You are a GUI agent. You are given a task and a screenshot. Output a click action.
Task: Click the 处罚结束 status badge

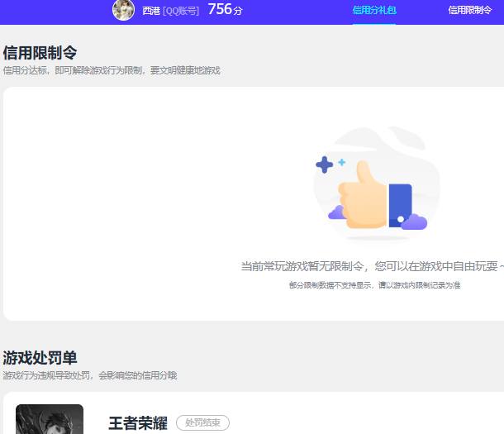[x=202, y=422]
